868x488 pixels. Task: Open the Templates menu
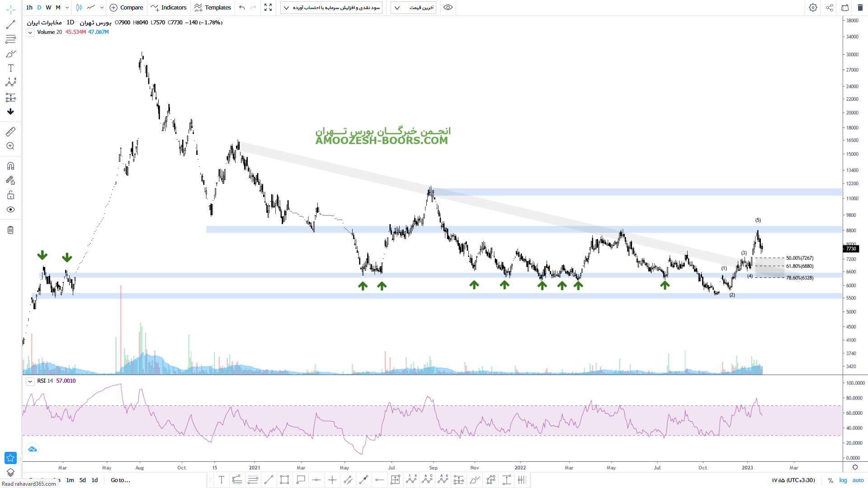click(x=212, y=8)
